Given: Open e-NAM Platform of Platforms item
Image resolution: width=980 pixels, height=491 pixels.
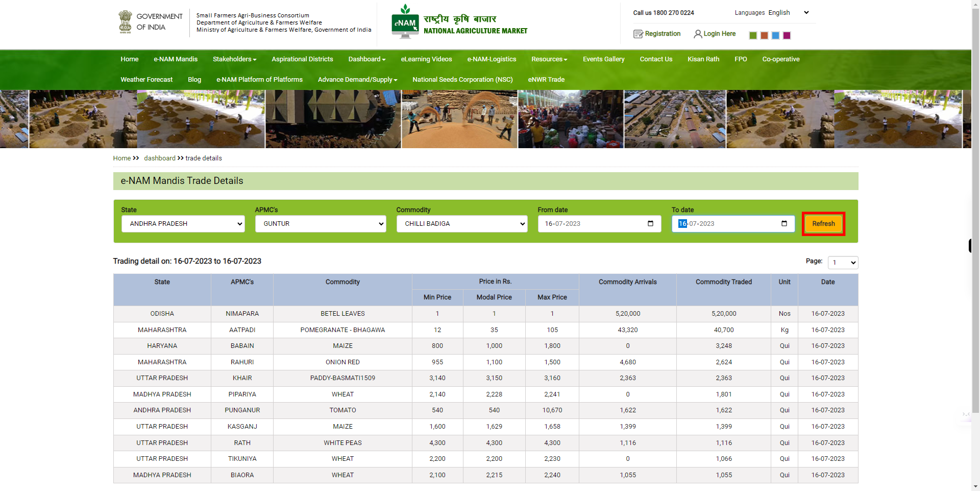Looking at the screenshot, I should coord(259,80).
